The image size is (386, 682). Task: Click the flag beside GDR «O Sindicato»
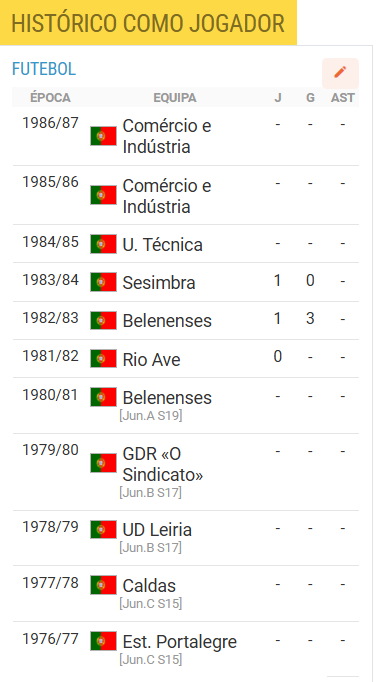pyautogui.click(x=104, y=463)
